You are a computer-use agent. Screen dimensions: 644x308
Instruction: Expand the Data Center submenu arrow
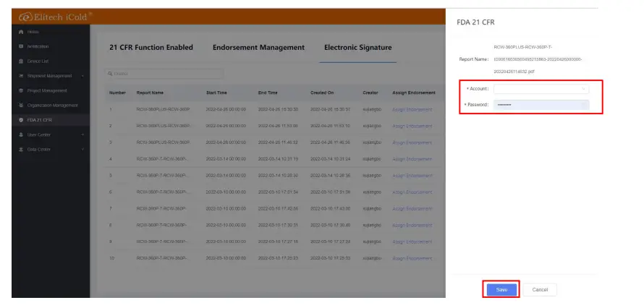[83, 150]
